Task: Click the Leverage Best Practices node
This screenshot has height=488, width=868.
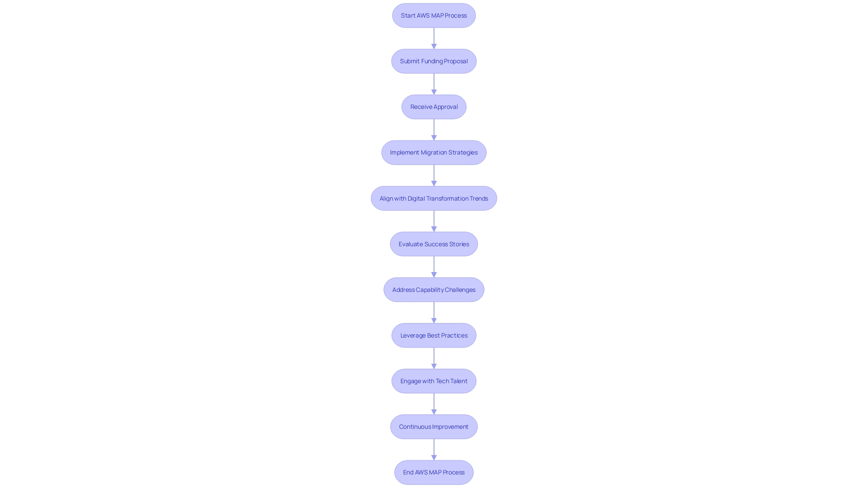Action: (434, 335)
